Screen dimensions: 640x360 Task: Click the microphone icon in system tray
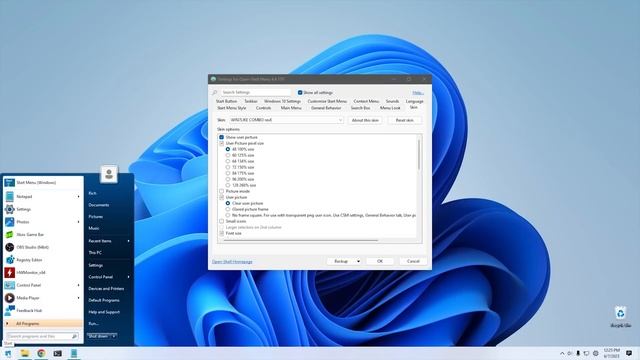578,353
